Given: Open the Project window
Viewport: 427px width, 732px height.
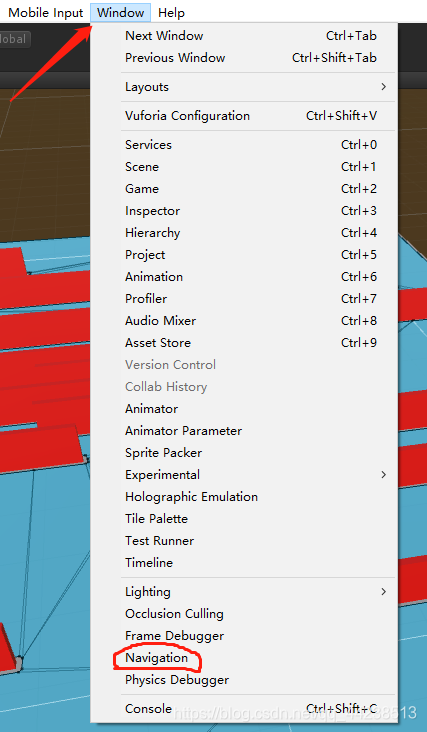Looking at the screenshot, I should click(244, 254).
